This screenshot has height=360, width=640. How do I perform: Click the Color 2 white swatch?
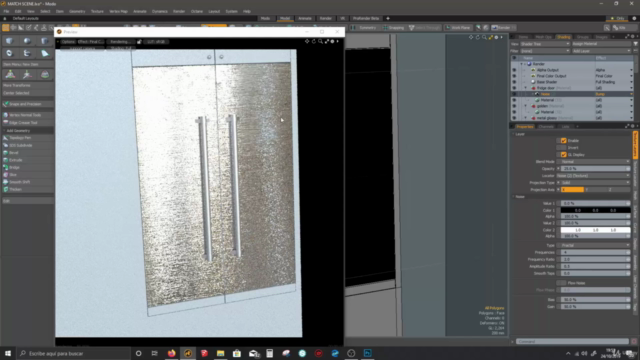[x=596, y=230]
